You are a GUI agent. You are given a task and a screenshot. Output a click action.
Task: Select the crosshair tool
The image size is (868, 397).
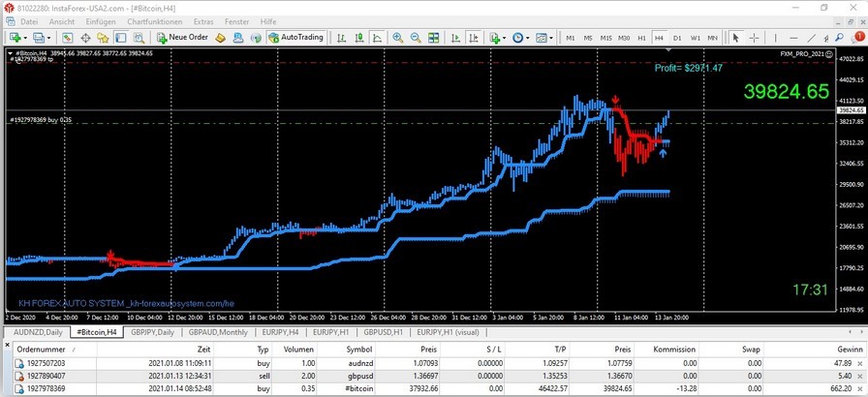click(x=754, y=38)
